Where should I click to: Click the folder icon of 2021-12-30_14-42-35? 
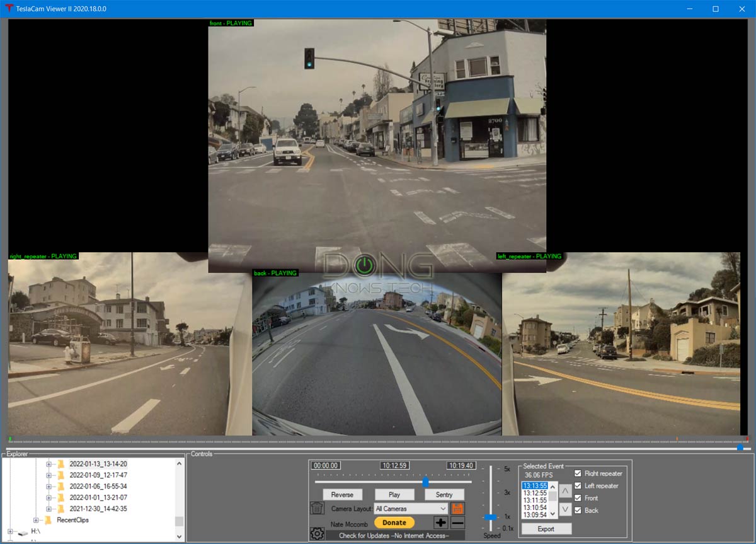60,509
